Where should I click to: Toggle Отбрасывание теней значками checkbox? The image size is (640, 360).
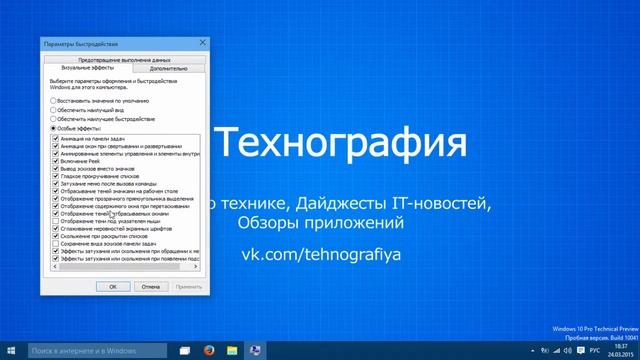coord(56,191)
